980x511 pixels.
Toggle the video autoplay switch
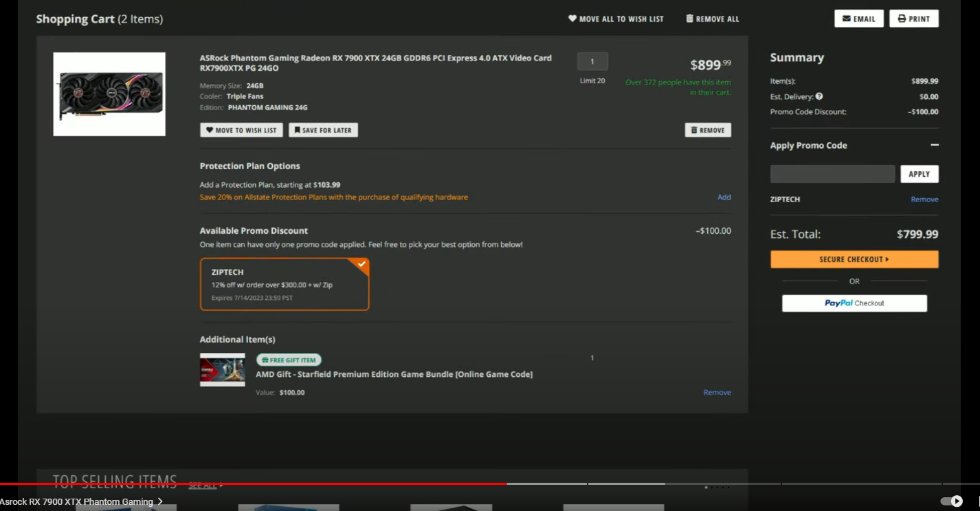952,501
